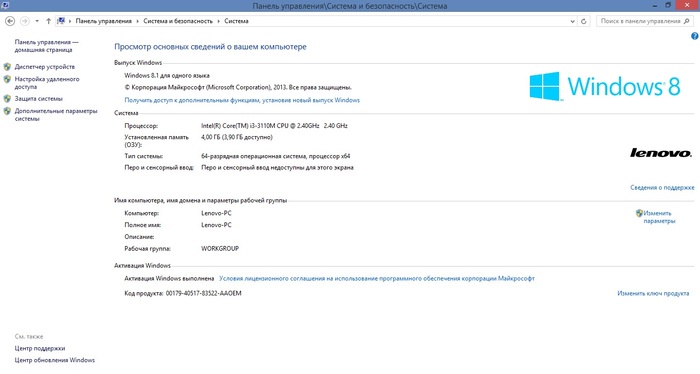The image size is (700, 374).
Task: Click shield icon beside 'Защита системы'
Action: click(x=7, y=99)
